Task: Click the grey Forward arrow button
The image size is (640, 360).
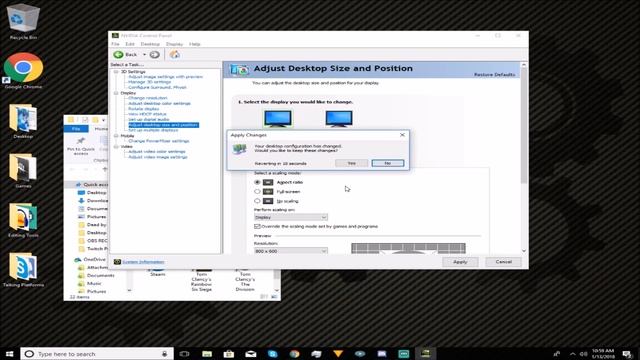Action: click(x=154, y=54)
